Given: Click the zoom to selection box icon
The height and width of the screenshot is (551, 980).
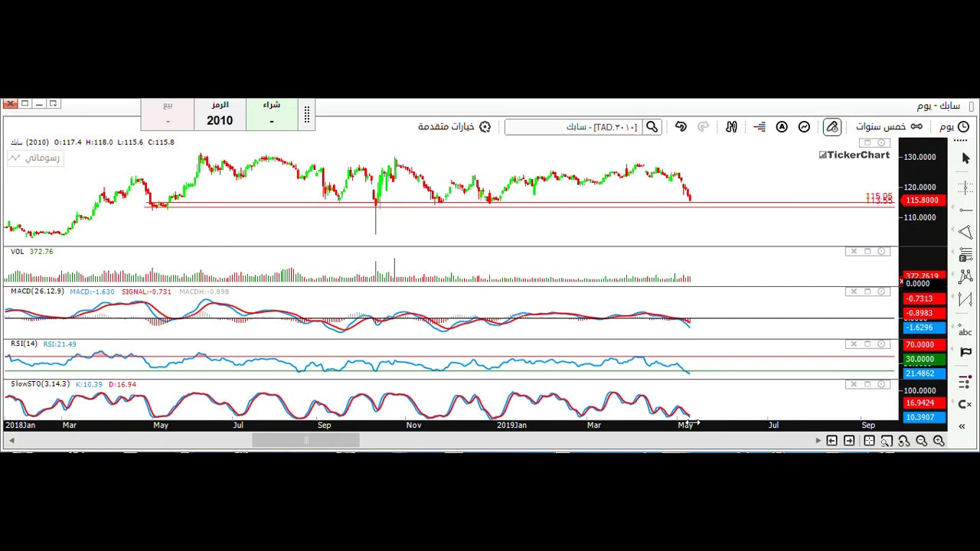Looking at the screenshot, I should pyautogui.click(x=886, y=441).
